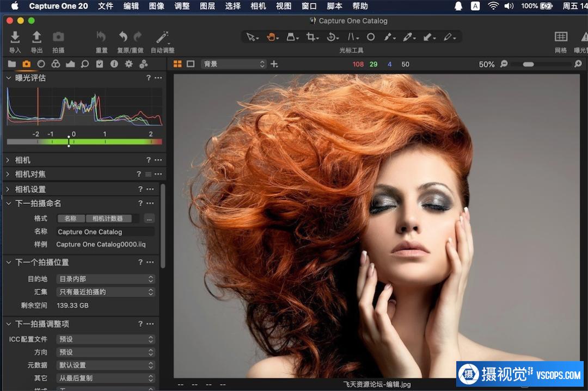Open the Wi-Fi status menu
588x391 pixels.
pyautogui.click(x=493, y=6)
